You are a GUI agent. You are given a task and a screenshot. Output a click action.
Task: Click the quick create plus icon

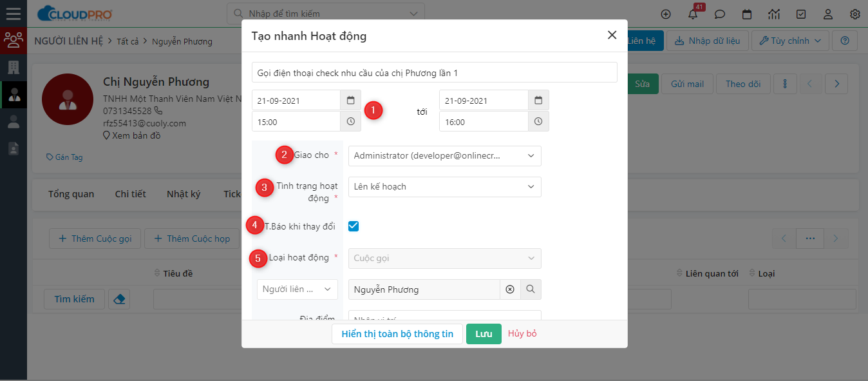click(666, 14)
